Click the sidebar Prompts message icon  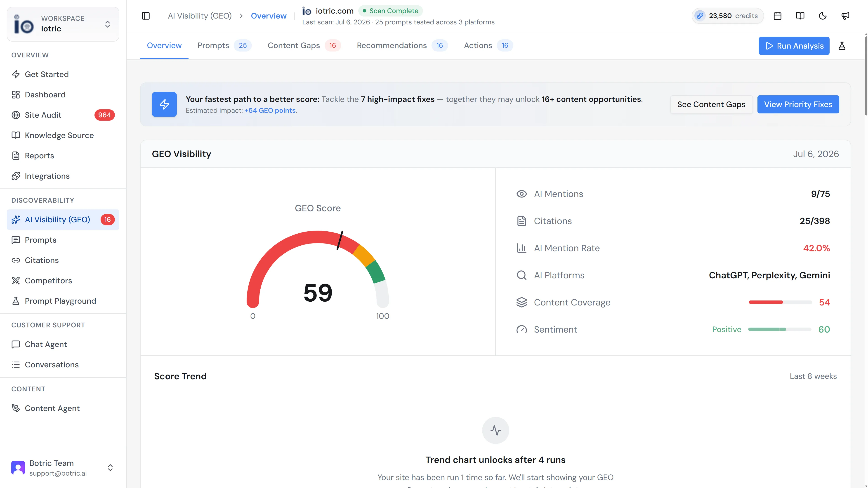pos(16,240)
